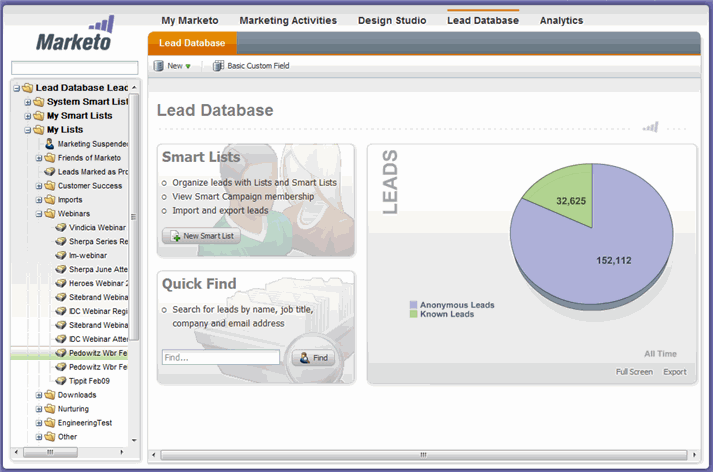Click the tree horizontal scroll right arrow
Image resolution: width=713 pixels, height=472 pixels.
click(121, 452)
